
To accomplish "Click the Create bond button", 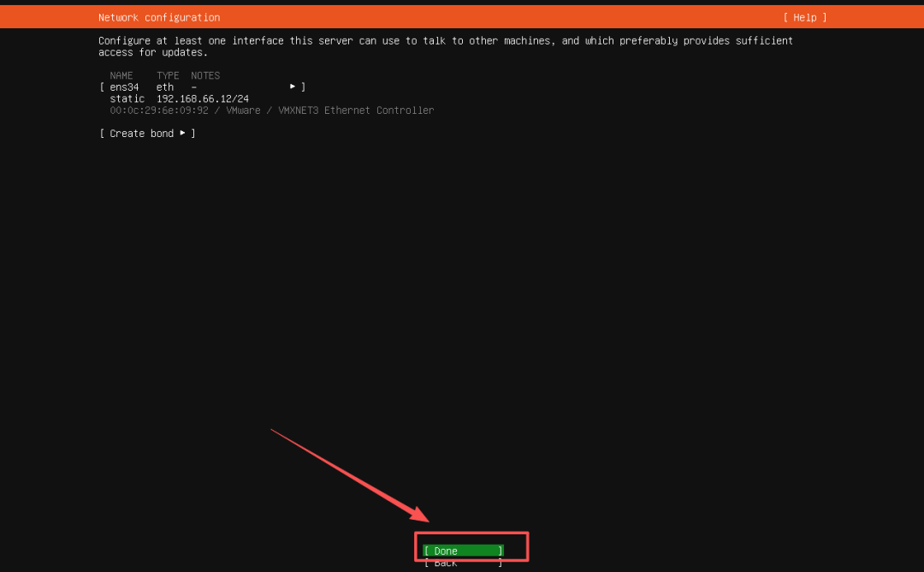I will point(142,134).
